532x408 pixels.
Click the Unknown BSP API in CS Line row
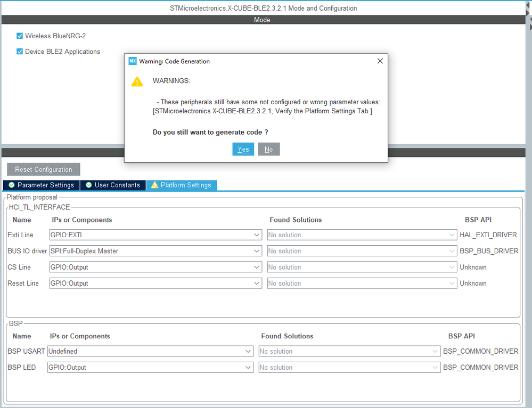coord(473,267)
